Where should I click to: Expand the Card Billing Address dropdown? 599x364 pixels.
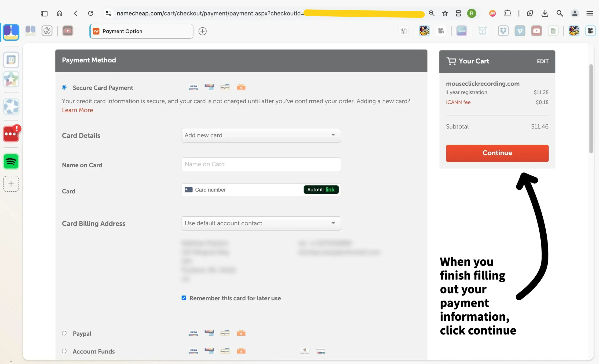261,223
